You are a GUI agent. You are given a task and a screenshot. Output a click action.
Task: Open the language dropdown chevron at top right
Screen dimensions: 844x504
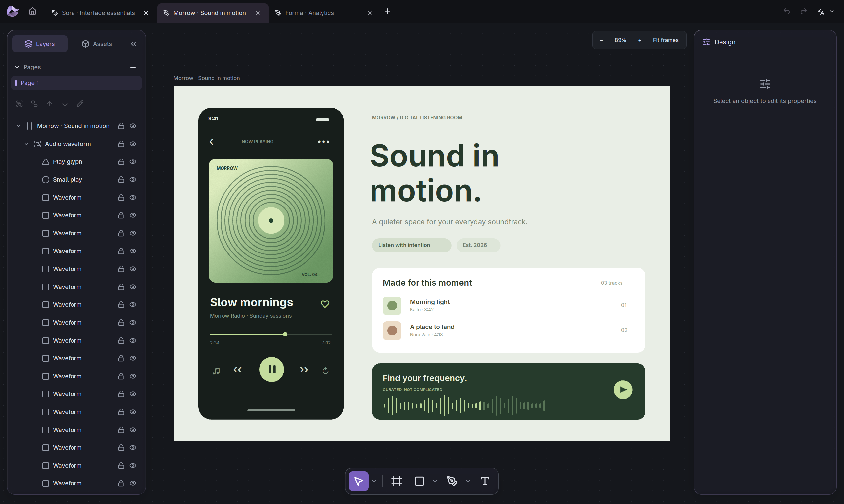pos(832,12)
